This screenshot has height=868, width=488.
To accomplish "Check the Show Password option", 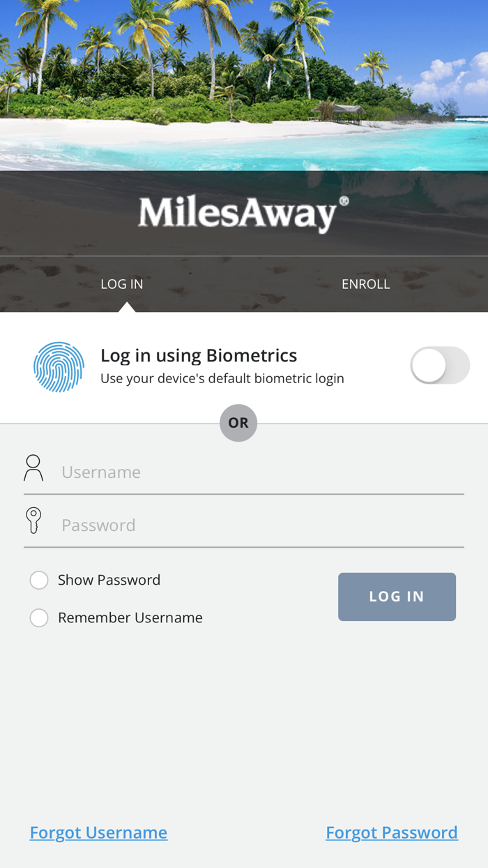I will pyautogui.click(x=39, y=580).
